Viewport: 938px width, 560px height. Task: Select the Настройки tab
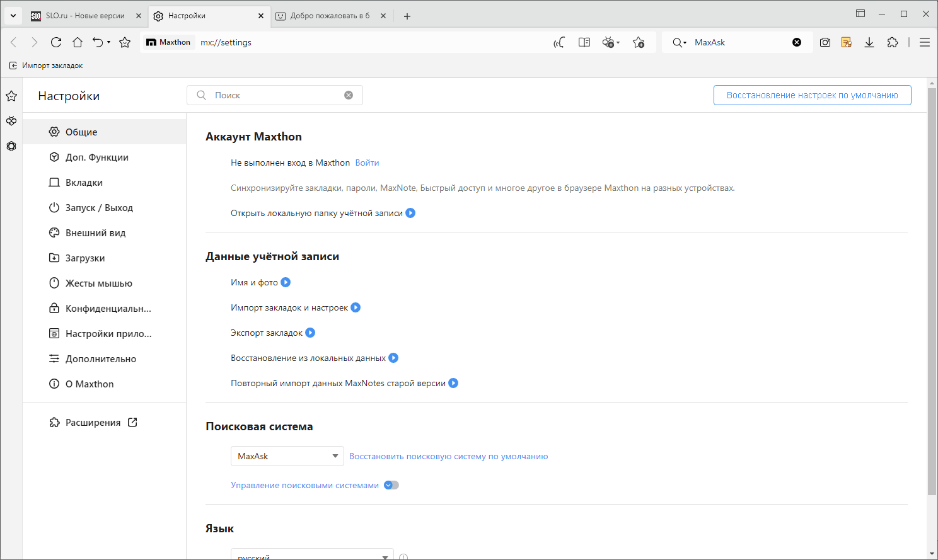[208, 16]
